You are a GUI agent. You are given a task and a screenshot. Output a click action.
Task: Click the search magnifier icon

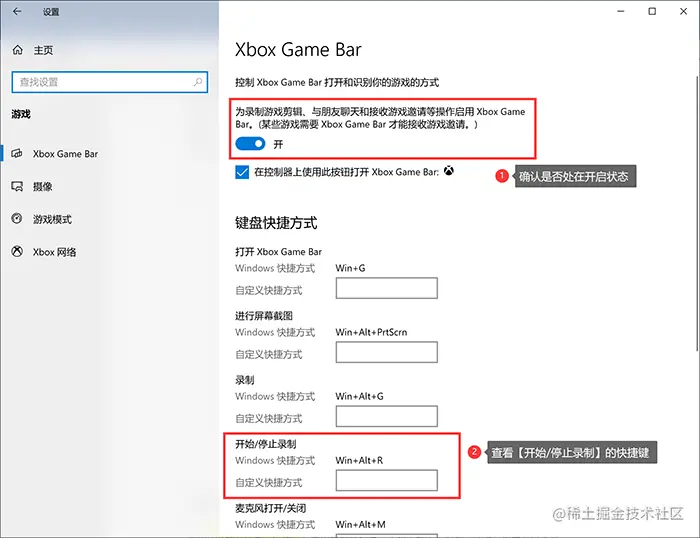[x=198, y=82]
